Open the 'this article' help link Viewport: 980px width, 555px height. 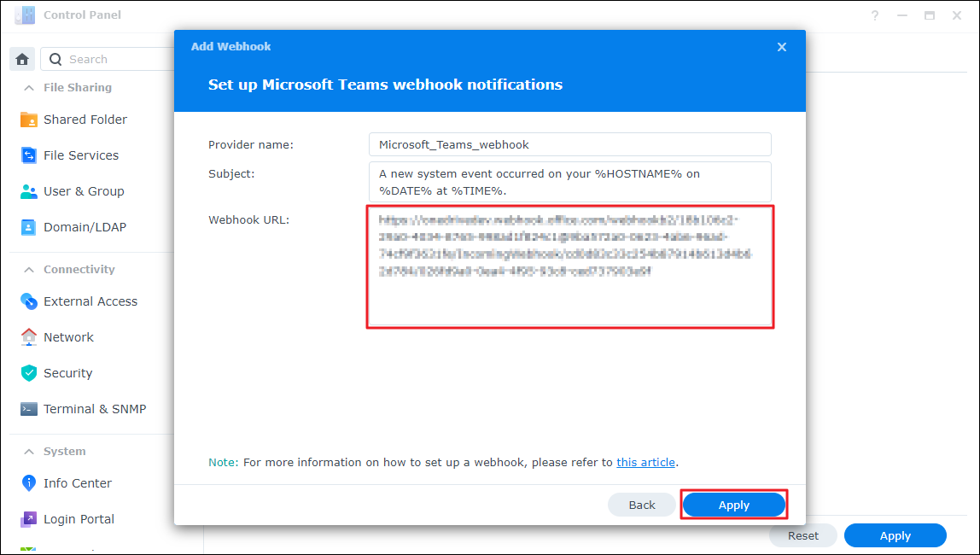click(x=645, y=463)
